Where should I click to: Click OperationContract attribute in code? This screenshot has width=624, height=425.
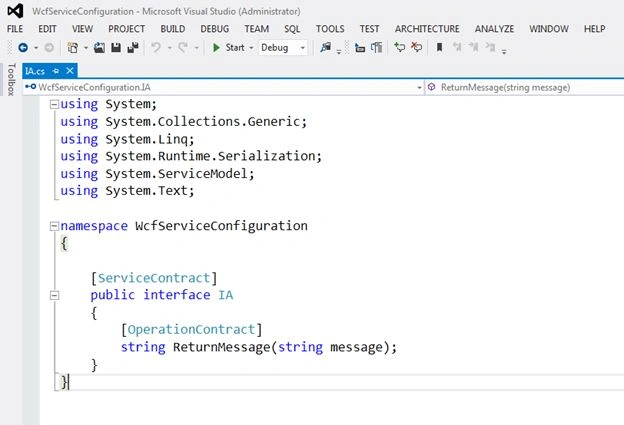point(191,329)
